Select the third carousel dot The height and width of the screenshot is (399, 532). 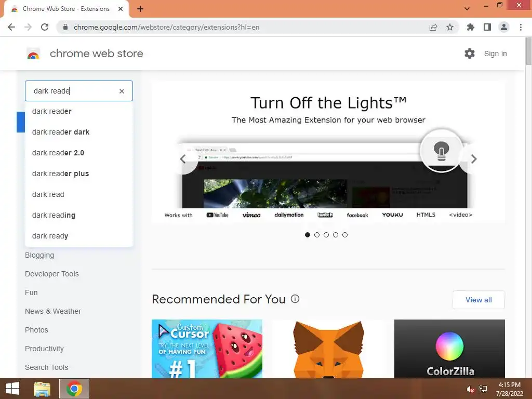(326, 235)
